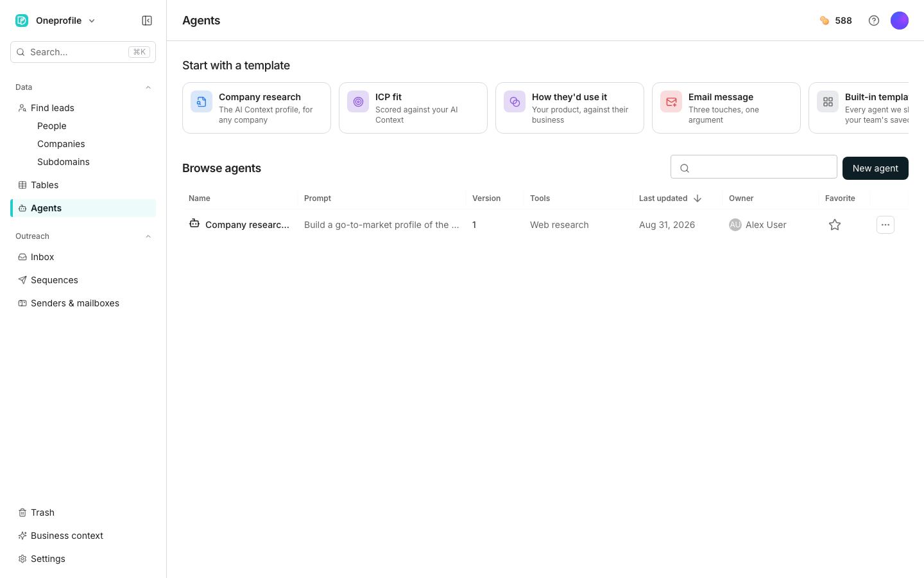Open Find leads in sidebar
The height and width of the screenshot is (578, 924).
click(x=83, y=108)
